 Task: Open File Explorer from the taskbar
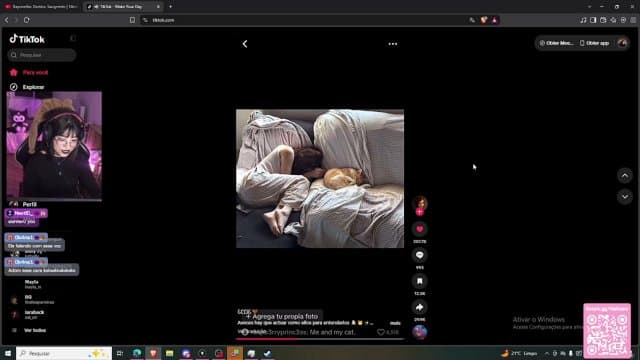169,353
